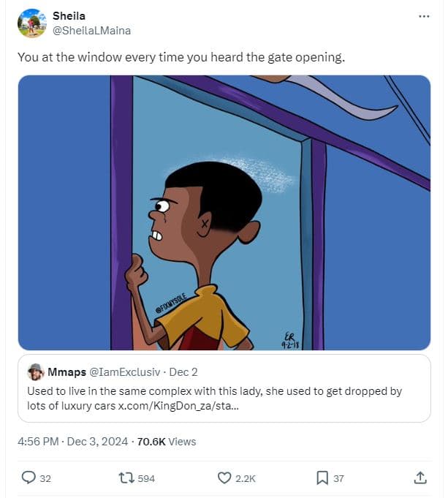This screenshot has height=498, width=448.
Task: Bookmark this tweet
Action: (322, 478)
